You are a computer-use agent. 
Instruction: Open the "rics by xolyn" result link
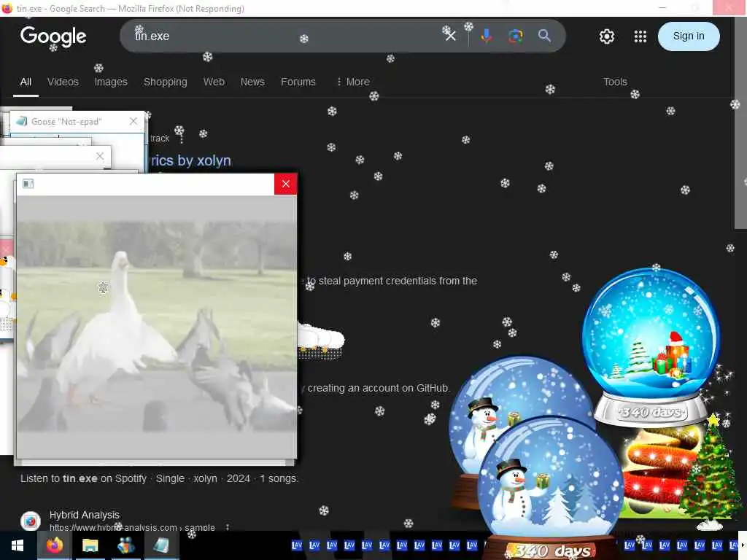190,160
